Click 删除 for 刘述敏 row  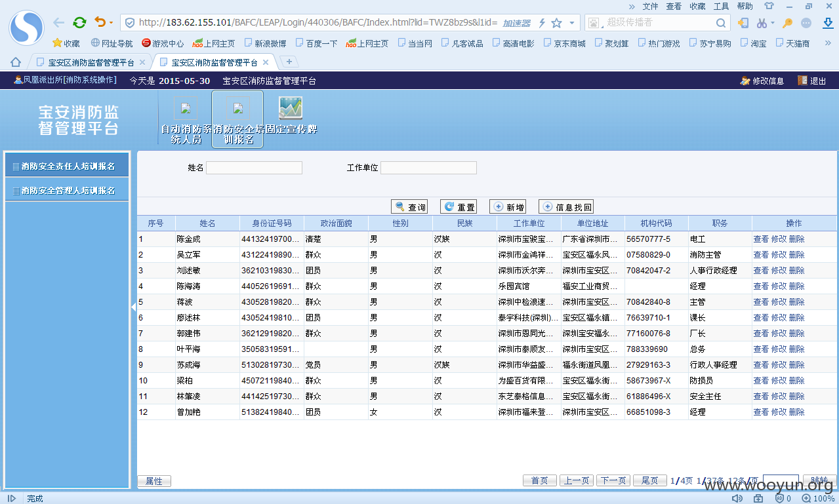[796, 271]
